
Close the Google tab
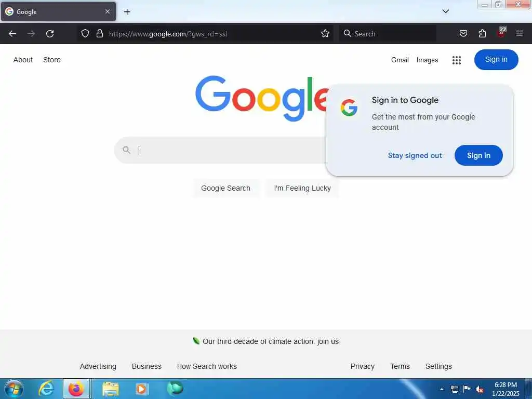coord(107,11)
